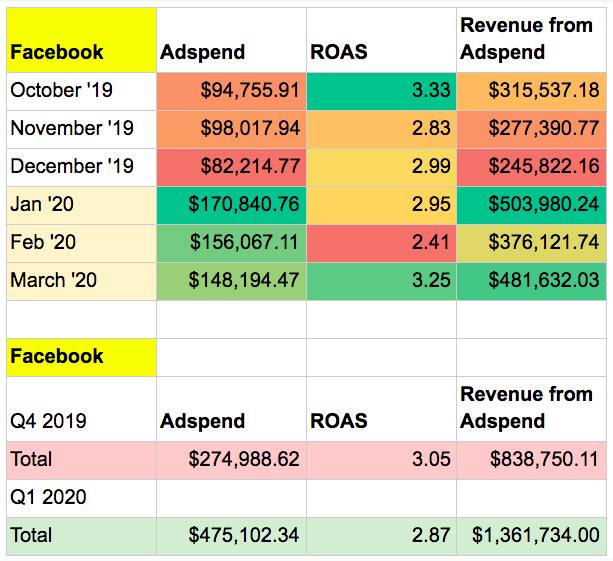Click the Jan '20 month cell
613x561 pixels.
point(80,205)
